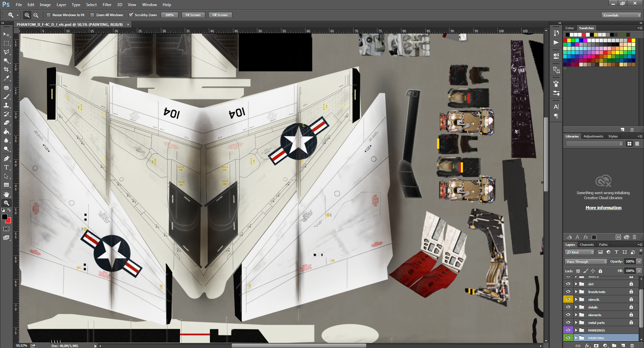Select the Magic Wand tool
This screenshot has height=348, width=644.
pyautogui.click(x=6, y=61)
